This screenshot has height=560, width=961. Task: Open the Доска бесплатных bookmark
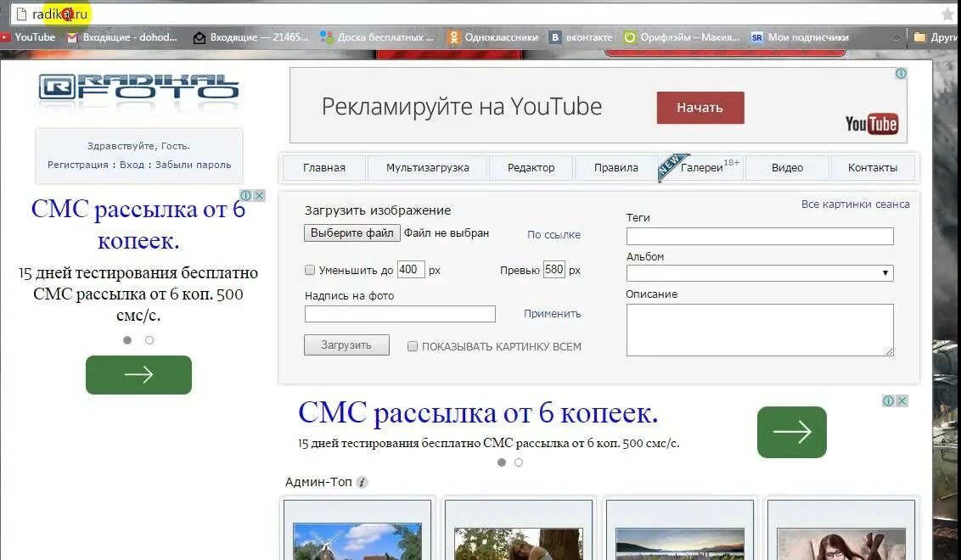377,37
